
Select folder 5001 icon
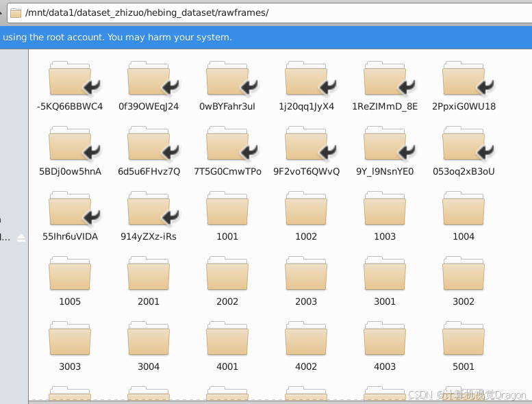[x=464, y=338]
